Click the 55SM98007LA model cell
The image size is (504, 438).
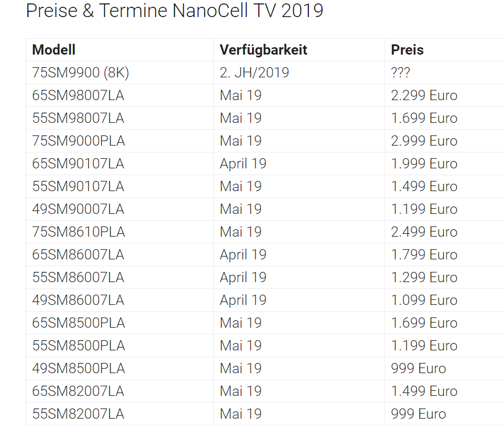[78, 118]
